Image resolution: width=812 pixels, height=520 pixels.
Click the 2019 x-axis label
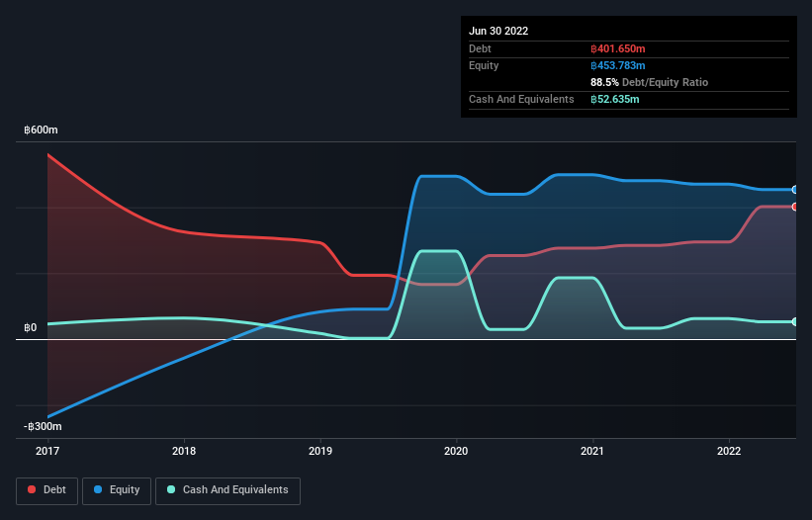point(320,451)
